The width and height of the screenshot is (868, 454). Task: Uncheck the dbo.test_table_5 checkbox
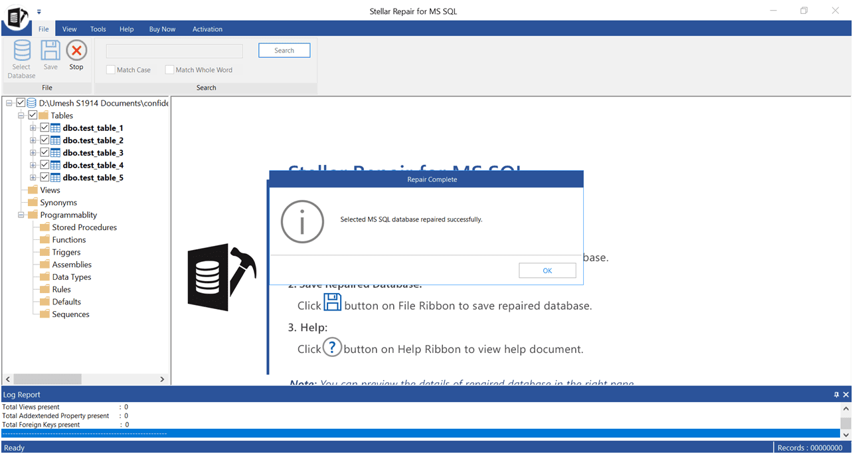pos(44,177)
